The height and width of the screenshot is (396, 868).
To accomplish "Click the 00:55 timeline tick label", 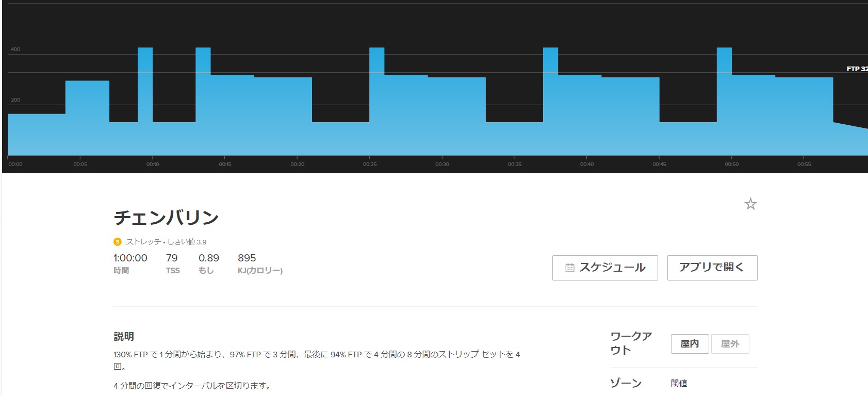I will [x=804, y=164].
